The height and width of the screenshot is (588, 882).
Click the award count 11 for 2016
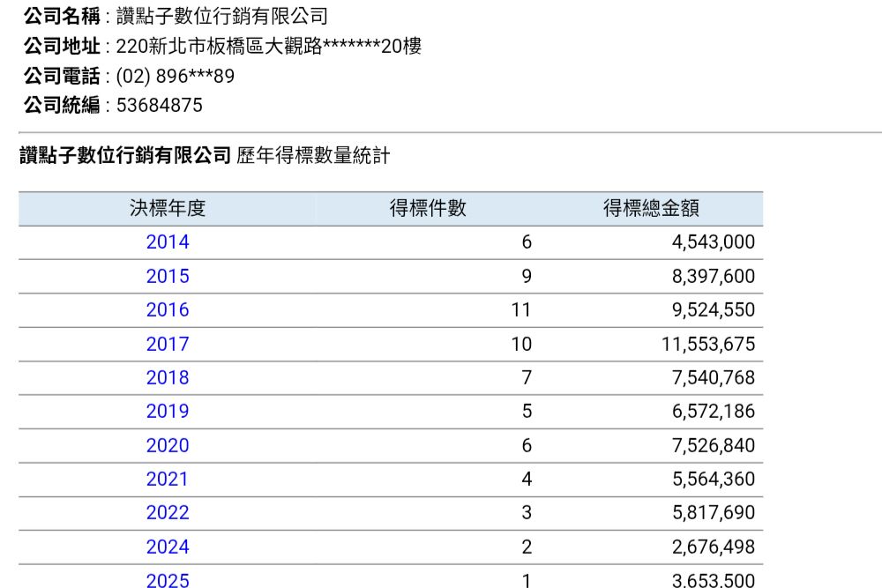521,310
